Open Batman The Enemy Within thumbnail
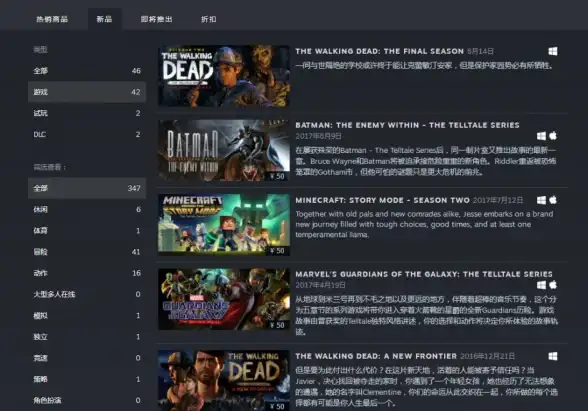The image size is (588, 411). point(224,150)
